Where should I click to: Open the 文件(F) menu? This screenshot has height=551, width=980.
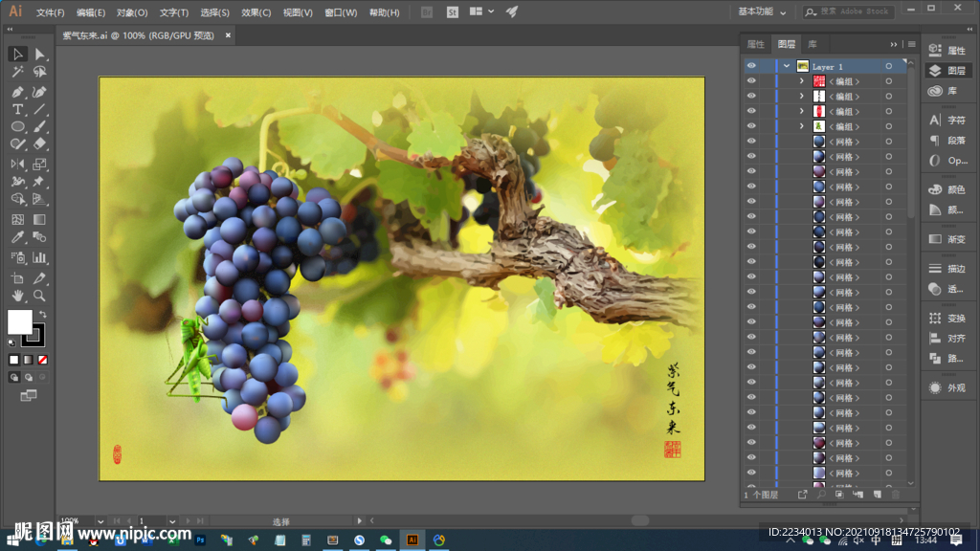(x=50, y=12)
